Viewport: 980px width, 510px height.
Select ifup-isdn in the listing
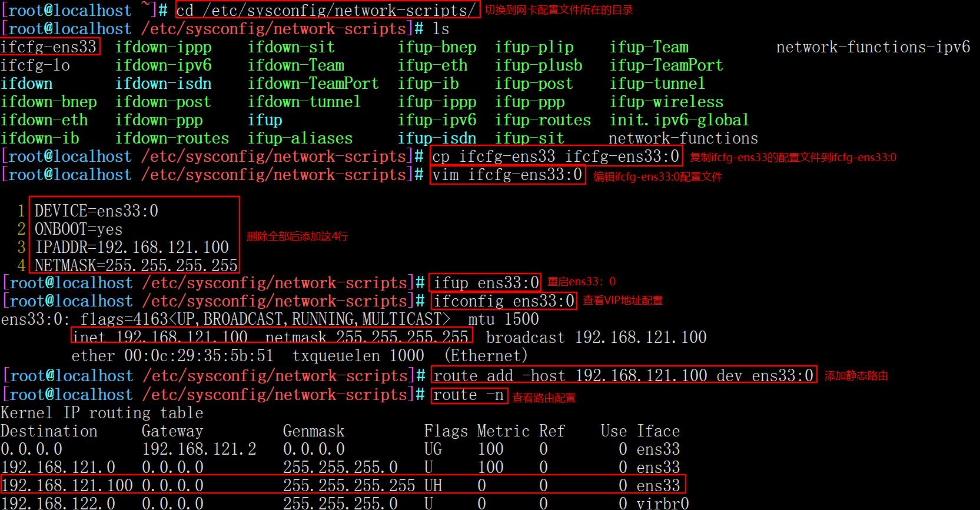click(x=437, y=138)
